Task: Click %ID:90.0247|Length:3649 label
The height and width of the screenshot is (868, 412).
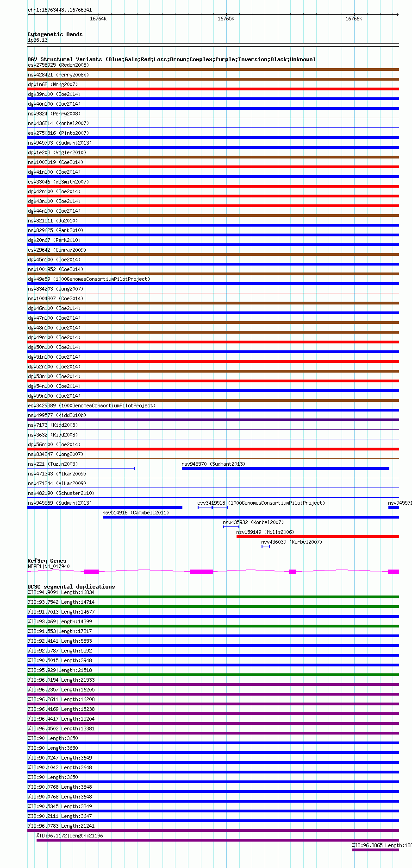Action: pyautogui.click(x=60, y=758)
